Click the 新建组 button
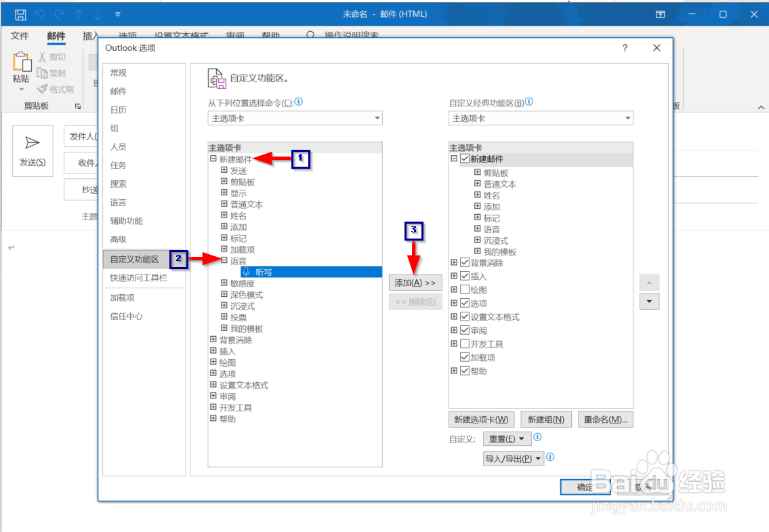 click(x=546, y=420)
